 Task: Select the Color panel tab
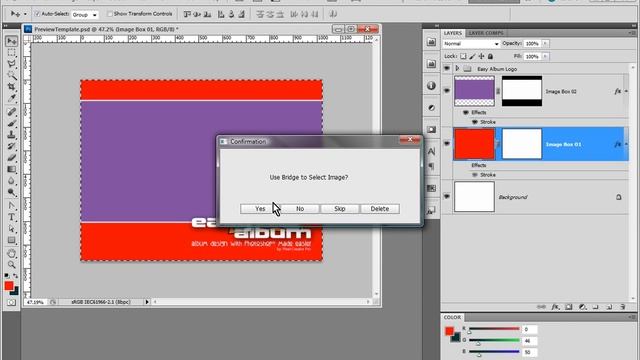tap(452, 317)
